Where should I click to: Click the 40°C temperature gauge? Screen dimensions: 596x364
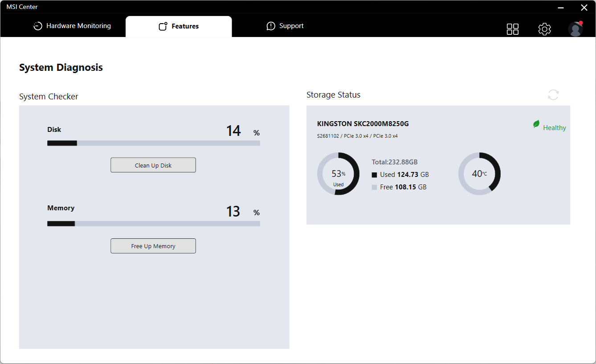pyautogui.click(x=479, y=174)
